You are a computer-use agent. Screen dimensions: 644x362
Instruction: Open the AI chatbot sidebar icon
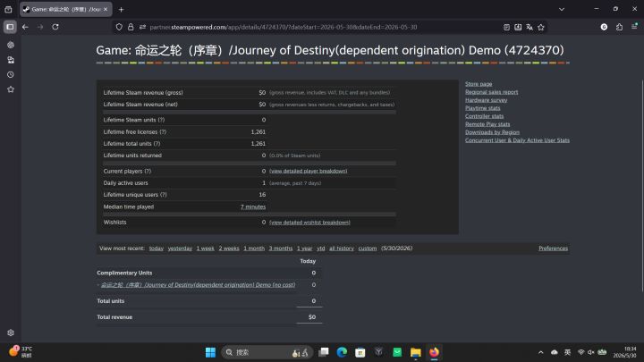(11, 45)
